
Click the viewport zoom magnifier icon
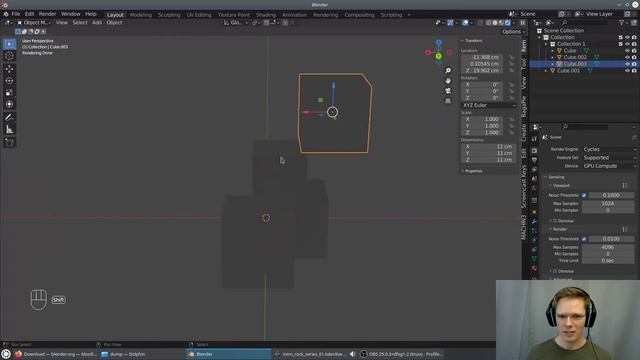coord(448,71)
